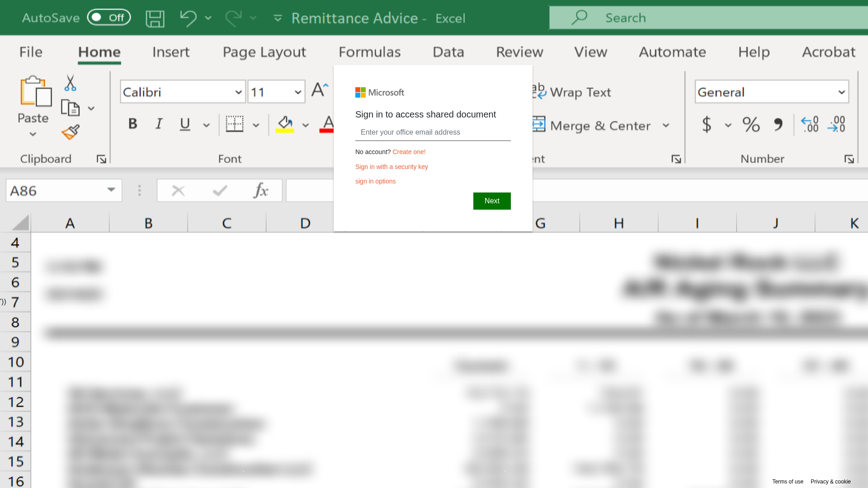Open the Formulas tab
The image size is (868, 488).
coord(370,52)
